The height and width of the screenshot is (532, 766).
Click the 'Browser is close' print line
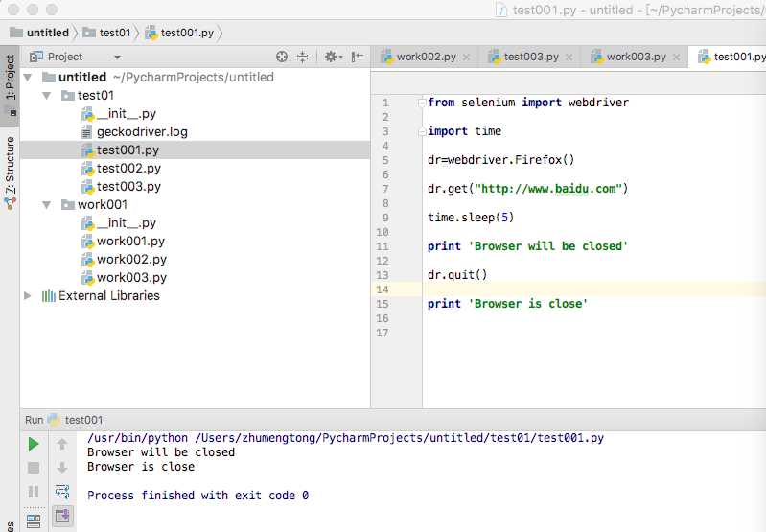coord(507,304)
